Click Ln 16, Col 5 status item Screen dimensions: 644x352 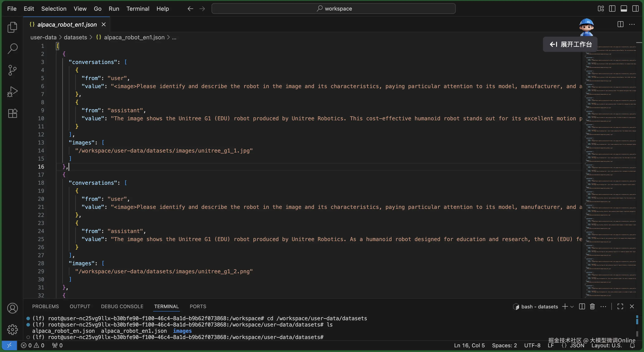pyautogui.click(x=469, y=345)
